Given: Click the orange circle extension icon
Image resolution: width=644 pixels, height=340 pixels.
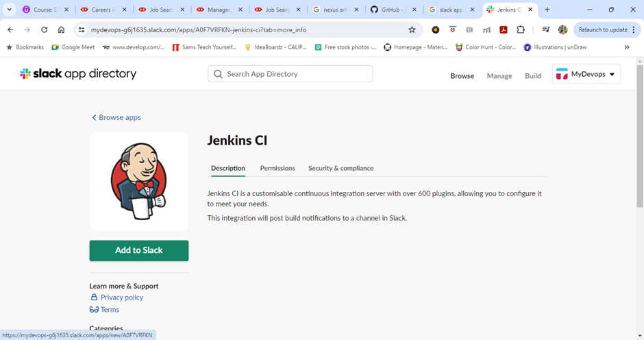Looking at the screenshot, I should [x=435, y=29].
